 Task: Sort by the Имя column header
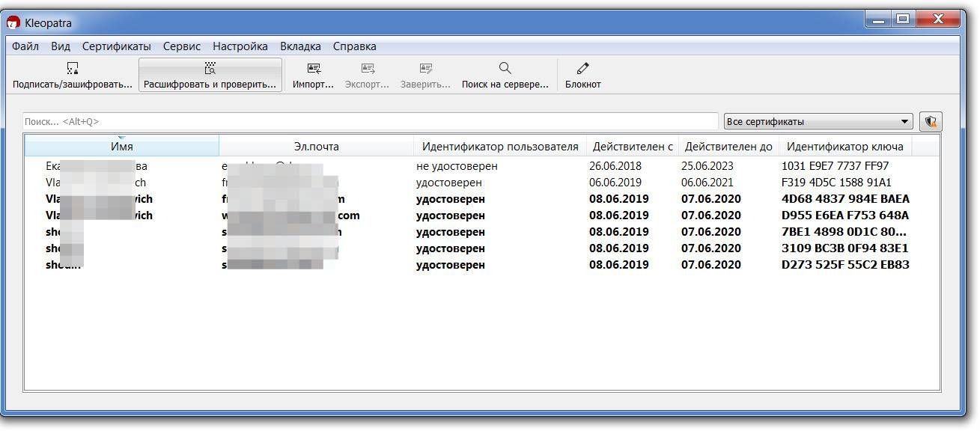point(122,146)
